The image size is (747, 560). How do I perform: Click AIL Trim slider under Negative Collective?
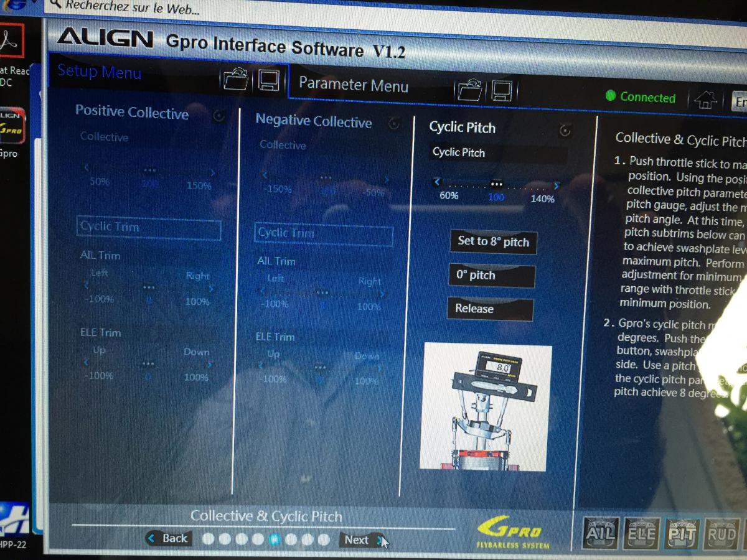pyautogui.click(x=322, y=293)
